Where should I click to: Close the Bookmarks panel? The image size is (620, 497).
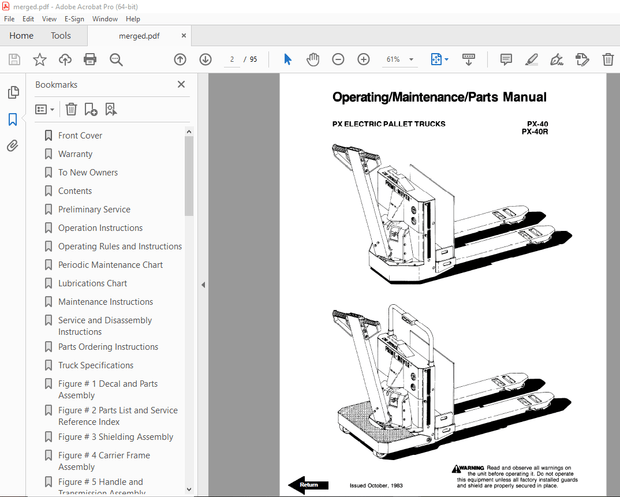(181, 84)
